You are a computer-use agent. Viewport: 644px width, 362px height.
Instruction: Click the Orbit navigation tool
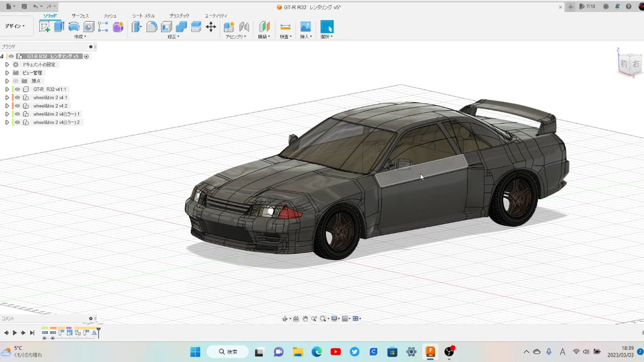pos(284,318)
